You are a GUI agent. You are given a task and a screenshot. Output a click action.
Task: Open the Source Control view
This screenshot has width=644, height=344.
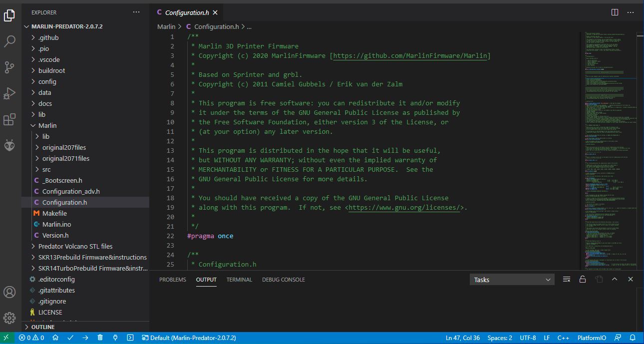(x=9, y=67)
